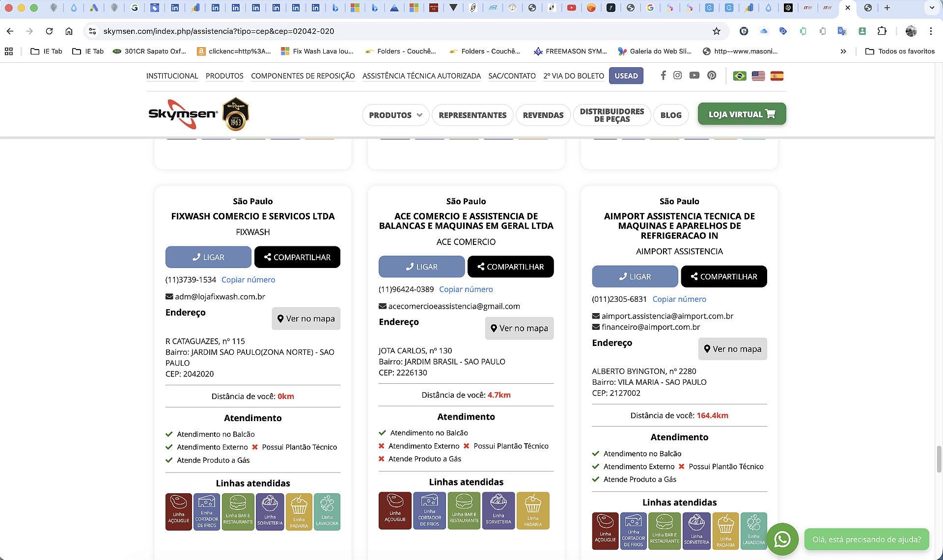Viewport: 943px width, 560px height.
Task: Click email financeiro@aimport.com.br
Action: [651, 327]
